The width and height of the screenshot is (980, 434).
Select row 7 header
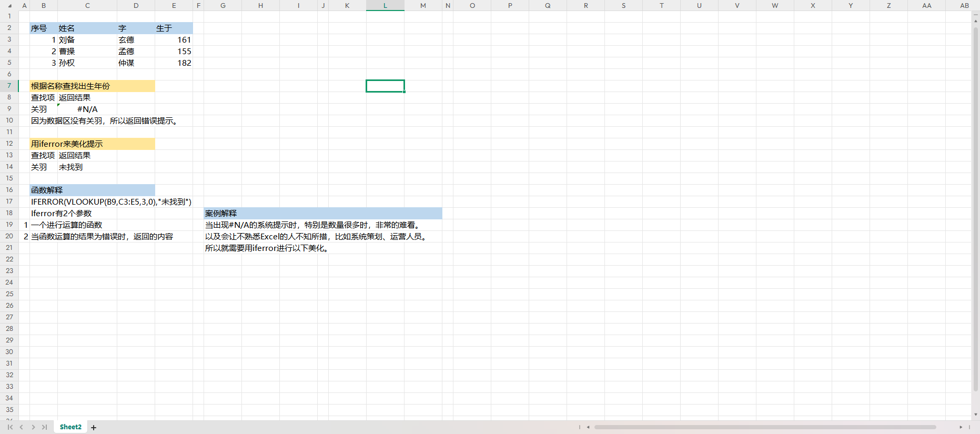click(x=9, y=86)
